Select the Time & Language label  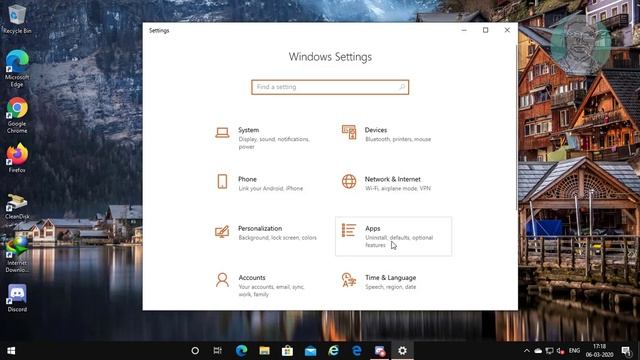[391, 278]
